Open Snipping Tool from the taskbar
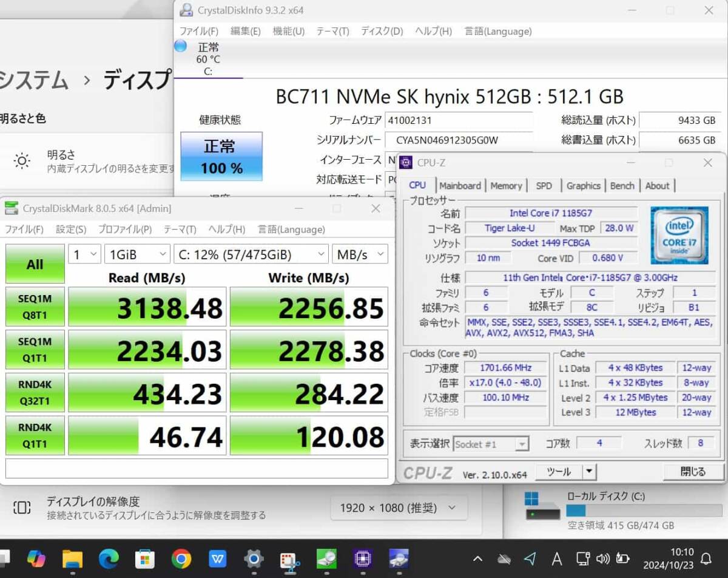This screenshot has height=578, width=728. point(289,560)
